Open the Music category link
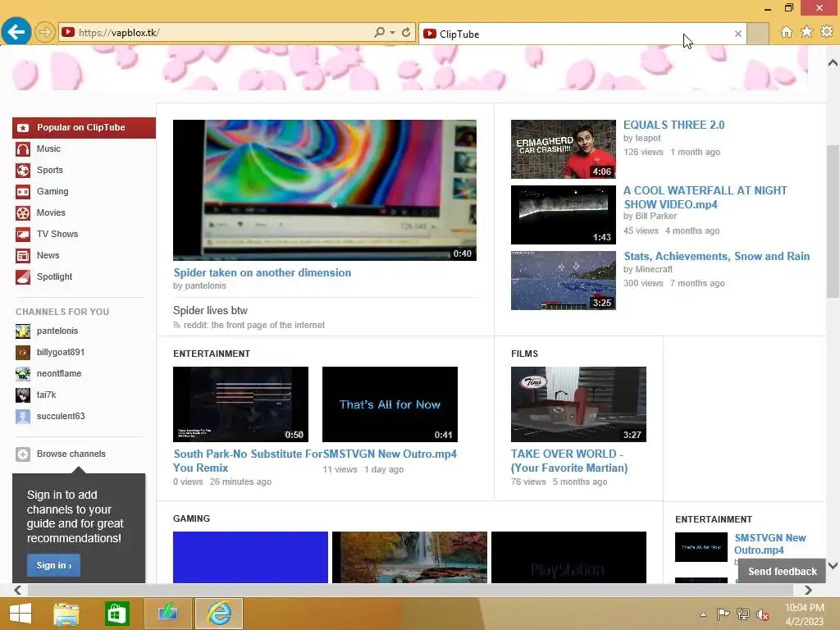Image resolution: width=840 pixels, height=630 pixels. (48, 149)
